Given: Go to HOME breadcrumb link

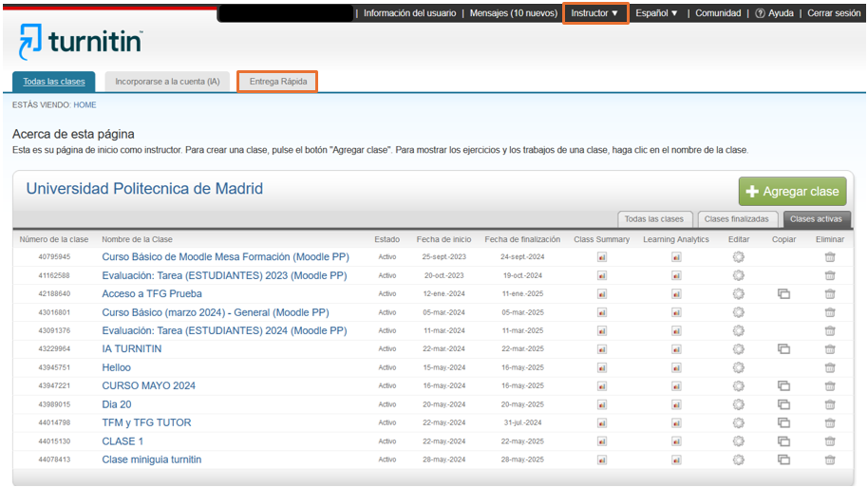Looking at the screenshot, I should click(x=85, y=104).
